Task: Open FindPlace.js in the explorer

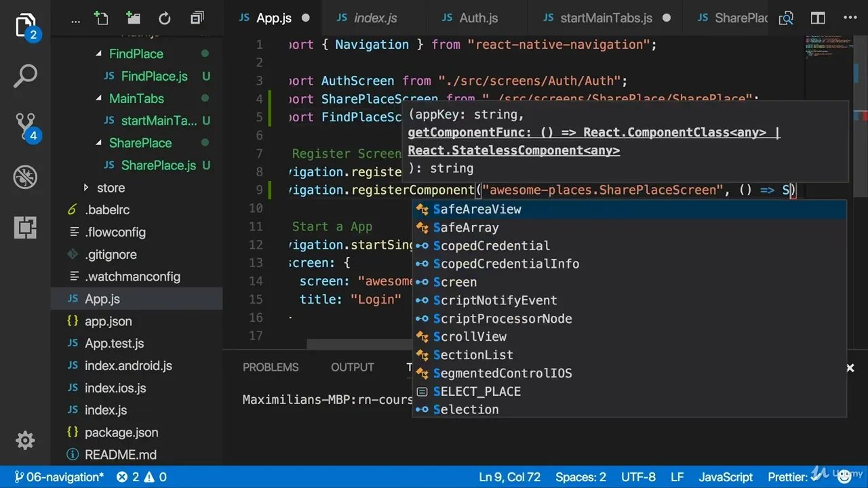Action: tap(154, 76)
